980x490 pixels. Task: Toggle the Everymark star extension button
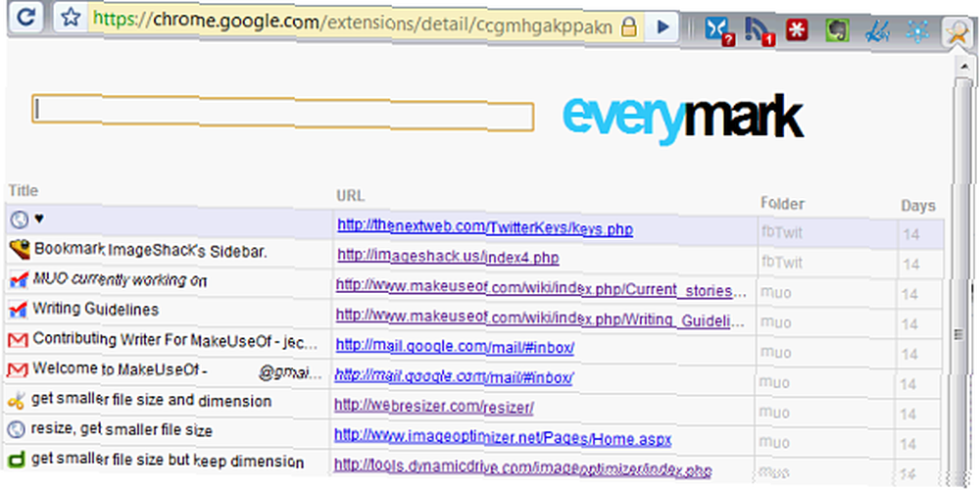pyautogui.click(x=955, y=32)
